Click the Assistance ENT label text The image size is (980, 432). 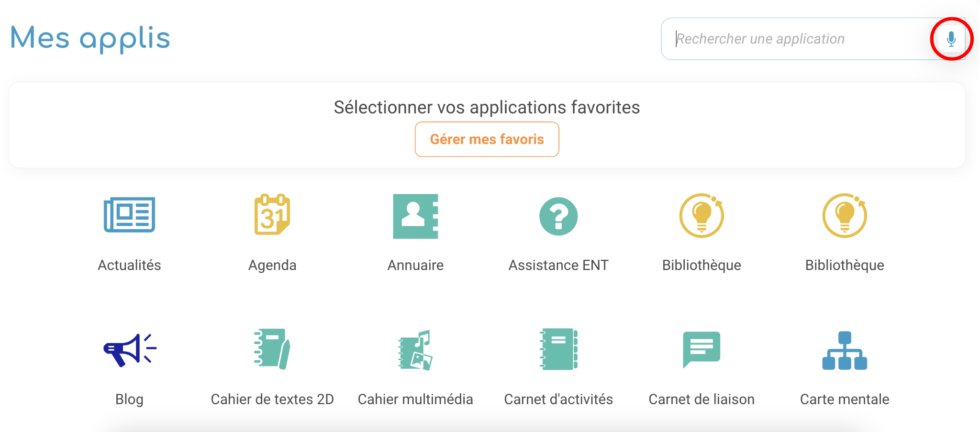click(x=558, y=265)
